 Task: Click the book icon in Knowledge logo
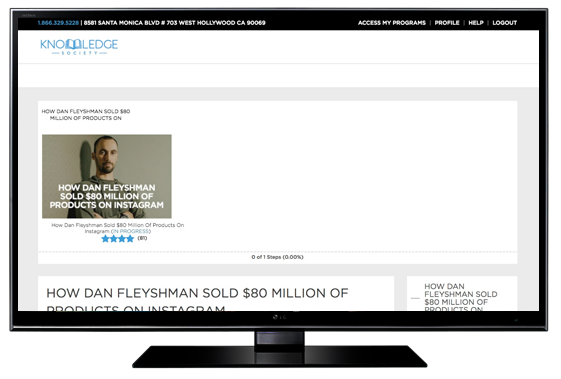(74, 44)
